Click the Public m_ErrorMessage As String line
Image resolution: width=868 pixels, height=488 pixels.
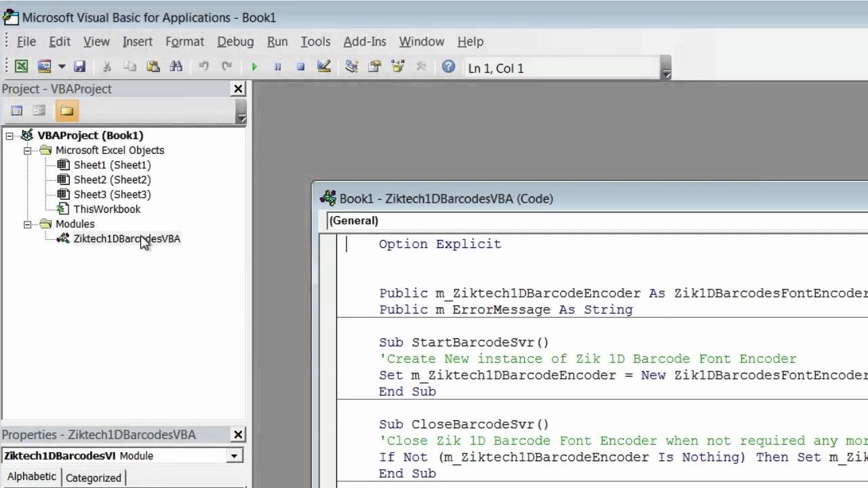[505, 310]
